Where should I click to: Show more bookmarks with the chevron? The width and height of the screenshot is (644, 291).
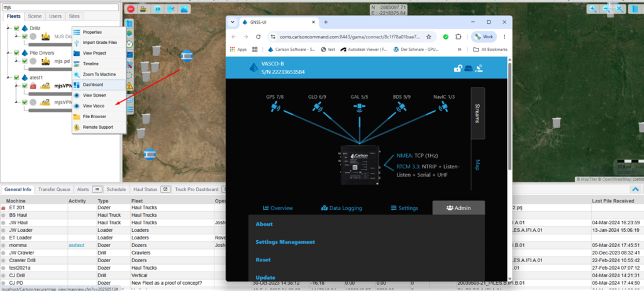tap(459, 49)
